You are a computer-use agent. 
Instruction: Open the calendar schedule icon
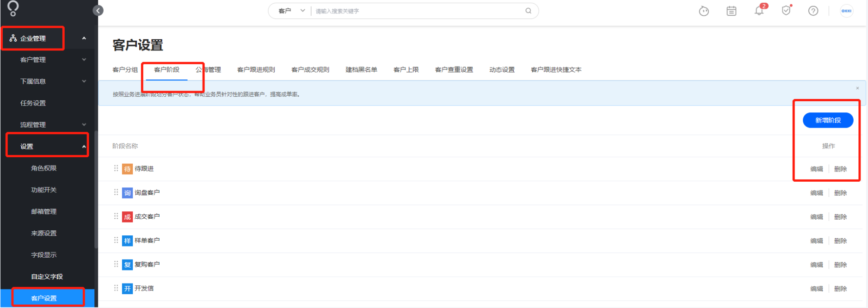731,11
